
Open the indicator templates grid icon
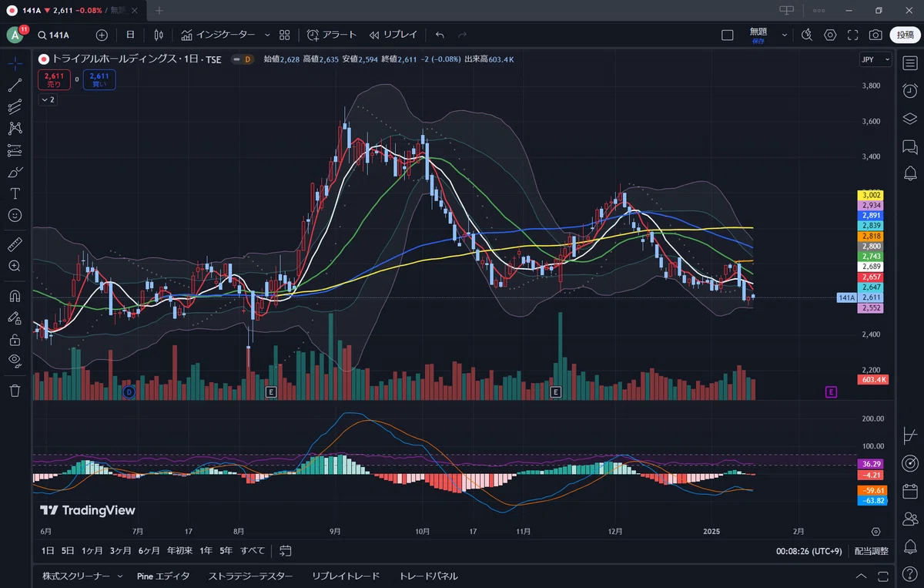coord(285,35)
